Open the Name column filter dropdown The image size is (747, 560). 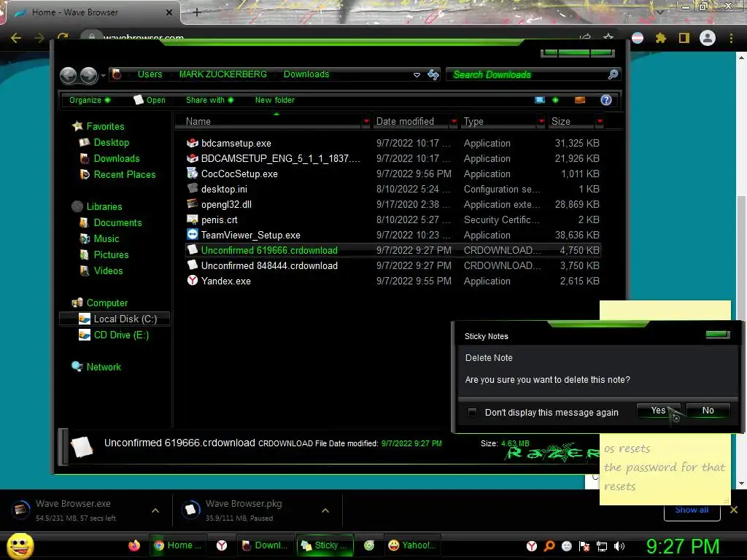pos(366,122)
